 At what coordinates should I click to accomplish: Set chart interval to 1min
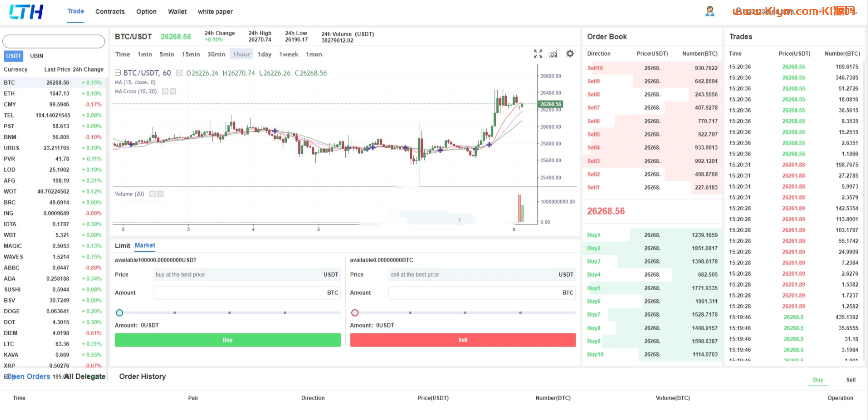[145, 54]
